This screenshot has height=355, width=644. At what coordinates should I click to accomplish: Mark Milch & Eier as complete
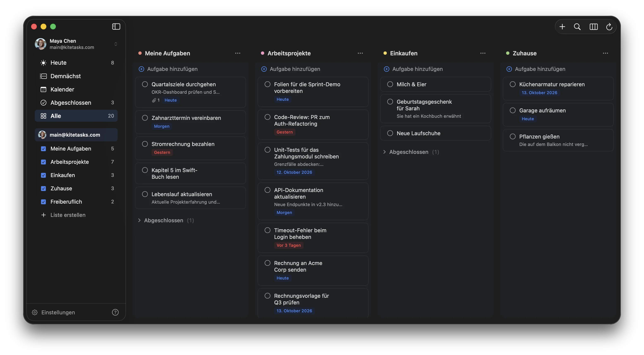coord(390,84)
